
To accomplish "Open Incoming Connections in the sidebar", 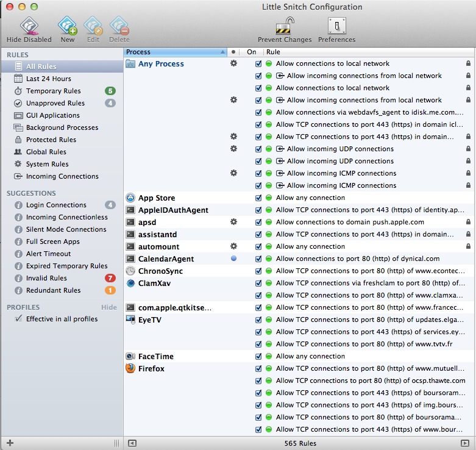I will (x=62, y=176).
